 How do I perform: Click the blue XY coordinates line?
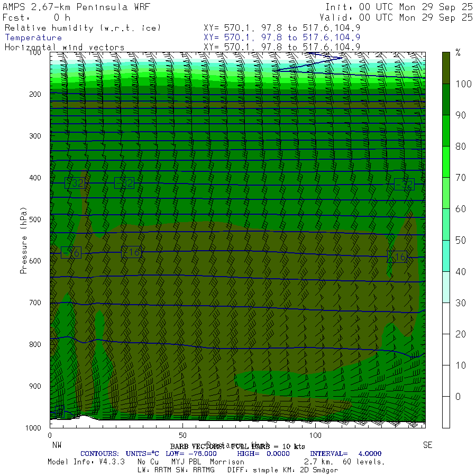tap(282, 38)
